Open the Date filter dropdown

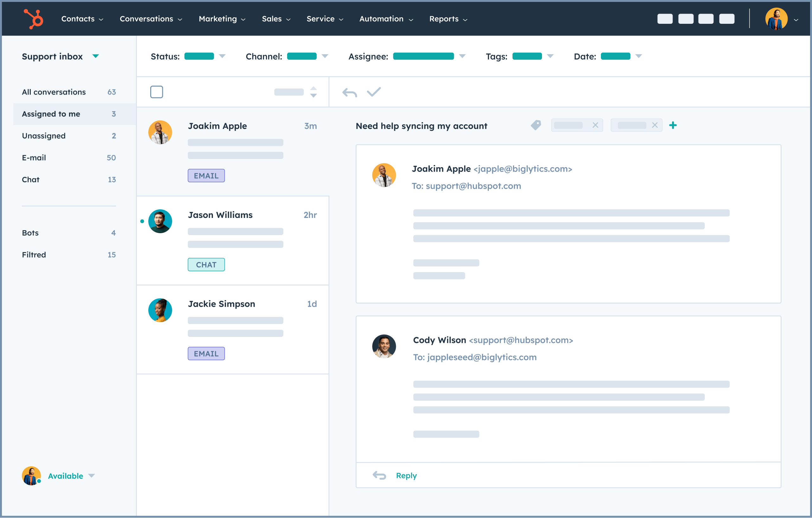[x=638, y=57]
